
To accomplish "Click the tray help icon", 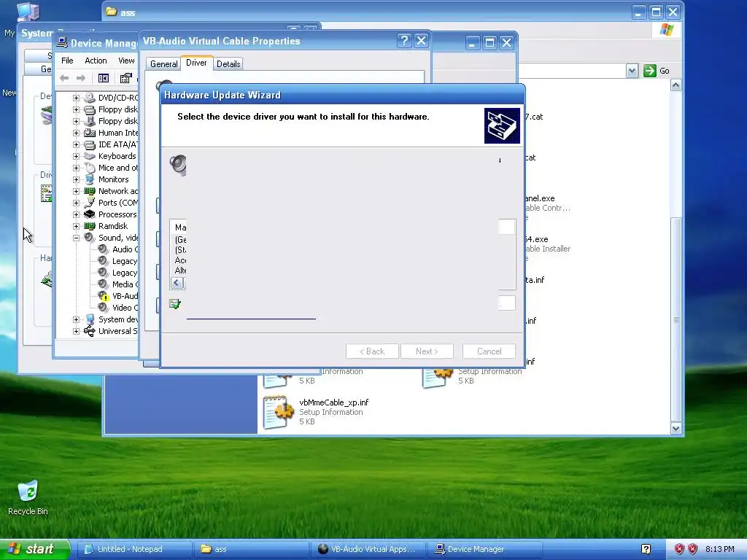I will coord(646,549).
